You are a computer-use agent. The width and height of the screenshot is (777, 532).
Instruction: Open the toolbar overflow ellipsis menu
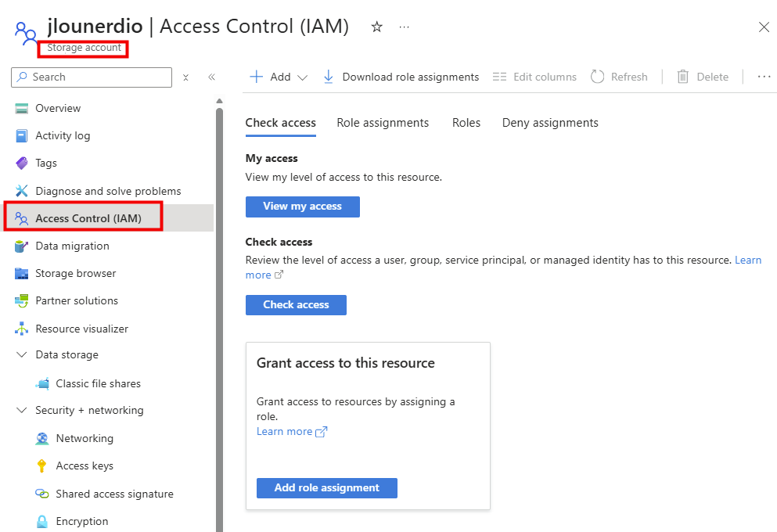(764, 77)
